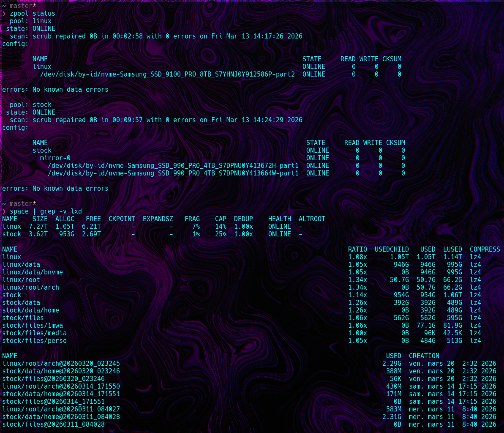Click the CKSUM header in the stock config table
The height and width of the screenshot is (433, 504).
click(395, 143)
